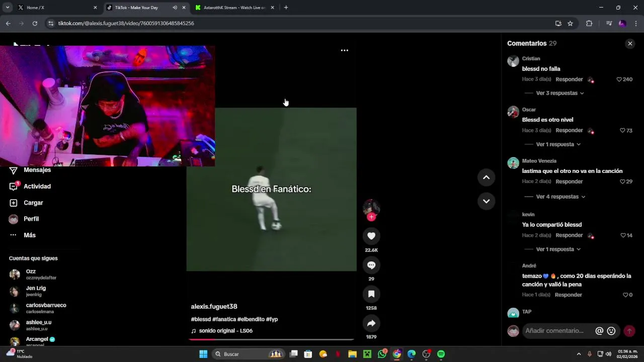This screenshot has width=644, height=362.
Task: Open alexis.fuguet38 profile link
Action: point(214,307)
